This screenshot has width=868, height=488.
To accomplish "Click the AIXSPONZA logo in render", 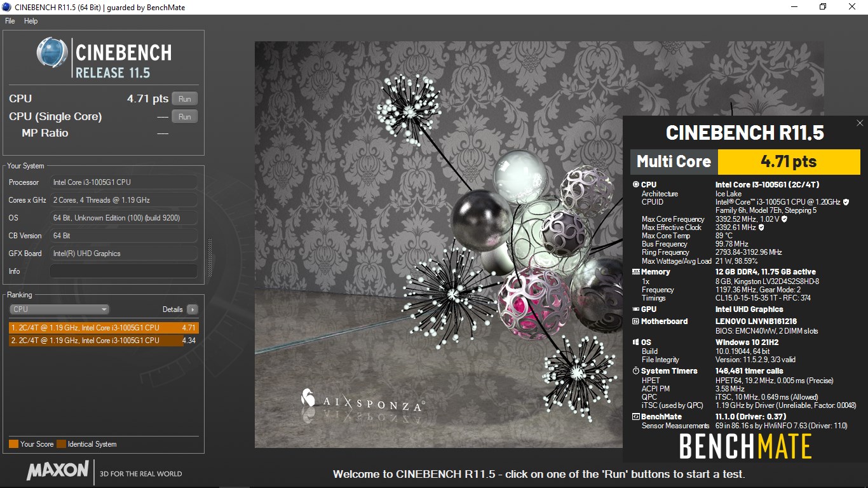I will click(x=363, y=399).
